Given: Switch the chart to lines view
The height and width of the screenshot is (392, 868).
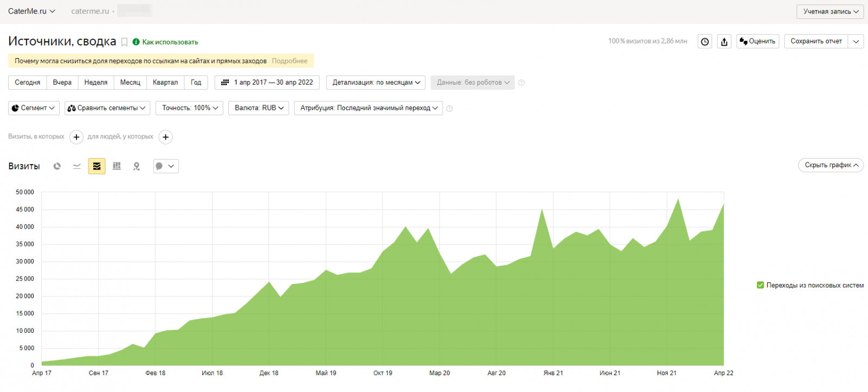Looking at the screenshot, I should point(77,166).
